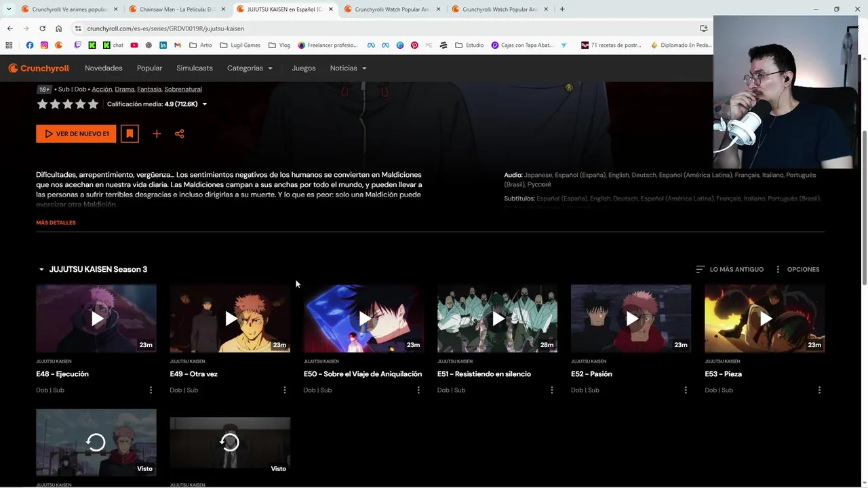Open more options for E48 - Ejecución
The width and height of the screenshot is (868, 488).
pyautogui.click(x=151, y=390)
